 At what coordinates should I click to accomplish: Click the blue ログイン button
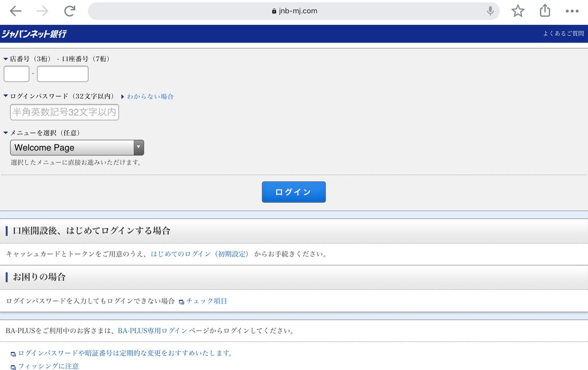tap(294, 192)
